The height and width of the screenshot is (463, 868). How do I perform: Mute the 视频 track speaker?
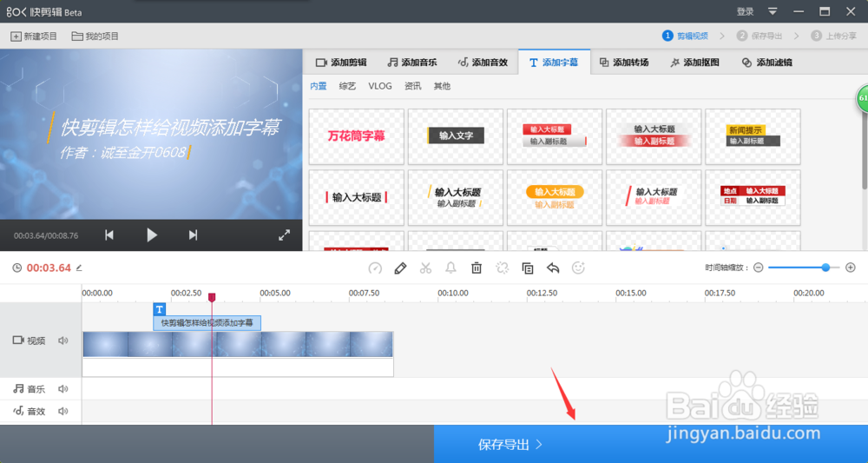63,341
